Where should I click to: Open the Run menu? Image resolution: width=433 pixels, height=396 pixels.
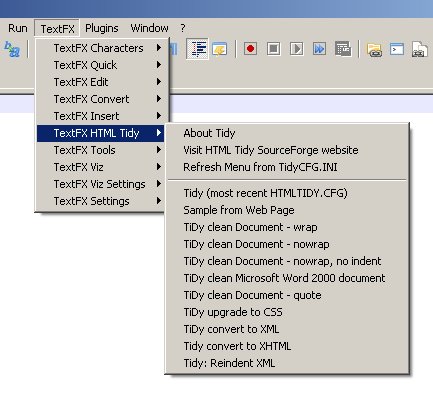coord(18,28)
